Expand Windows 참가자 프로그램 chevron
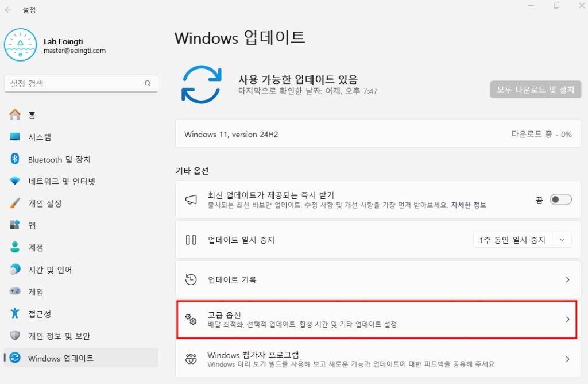 pyautogui.click(x=567, y=359)
